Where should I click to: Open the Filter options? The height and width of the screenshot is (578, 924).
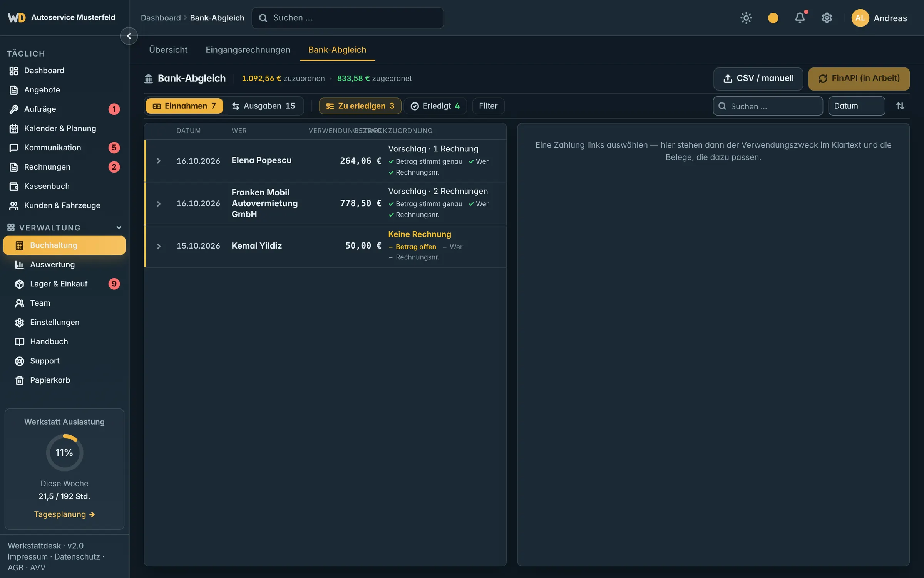click(x=488, y=106)
